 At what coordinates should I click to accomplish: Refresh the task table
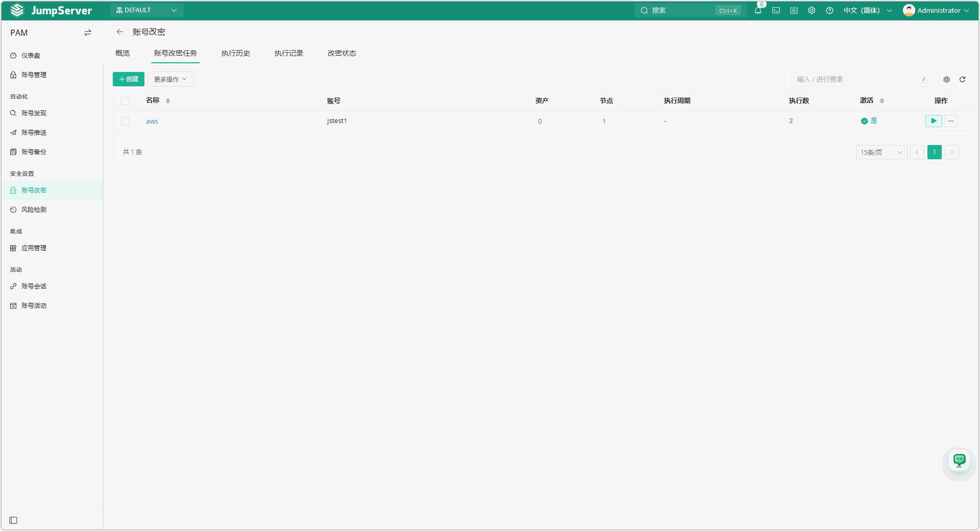[x=962, y=79]
